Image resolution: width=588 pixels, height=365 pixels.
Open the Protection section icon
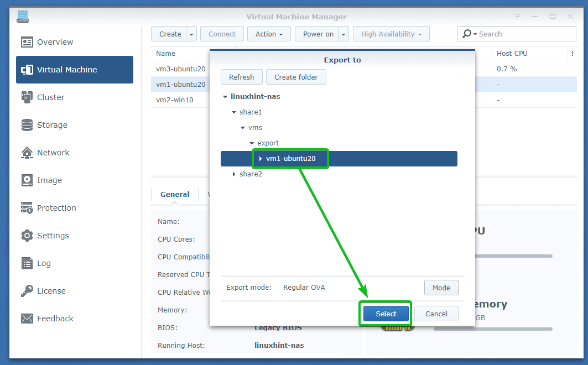(x=27, y=208)
